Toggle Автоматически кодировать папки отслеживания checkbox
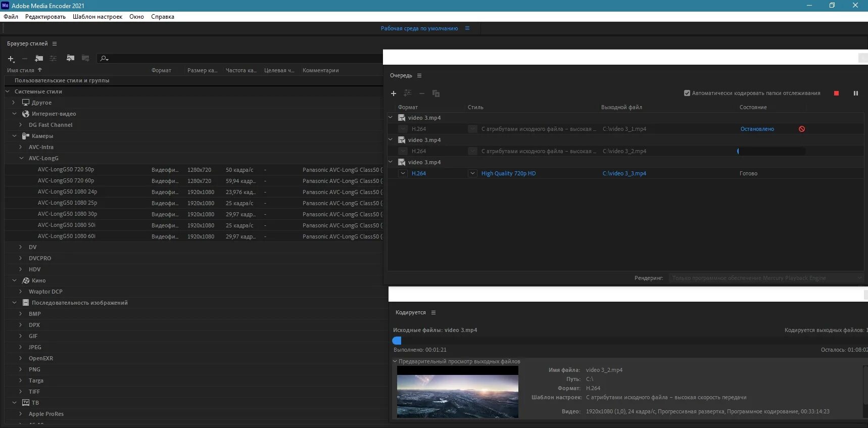The height and width of the screenshot is (428, 868). point(687,93)
